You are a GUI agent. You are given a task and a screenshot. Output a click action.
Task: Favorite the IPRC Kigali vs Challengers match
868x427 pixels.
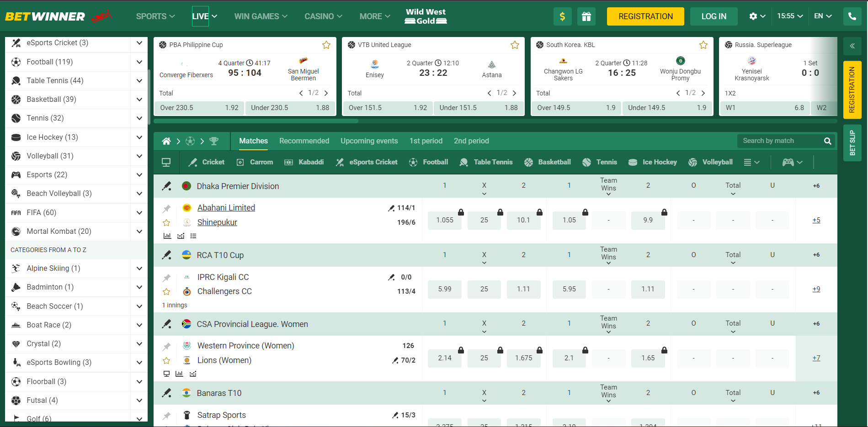(x=166, y=292)
